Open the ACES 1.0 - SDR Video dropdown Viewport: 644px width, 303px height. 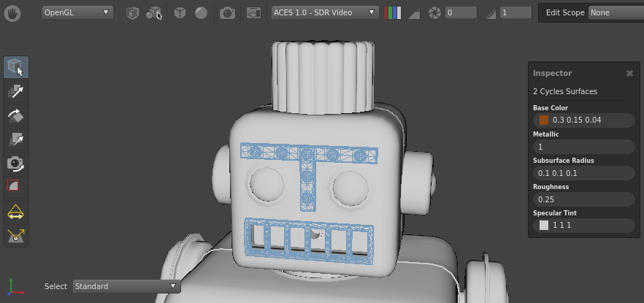324,12
